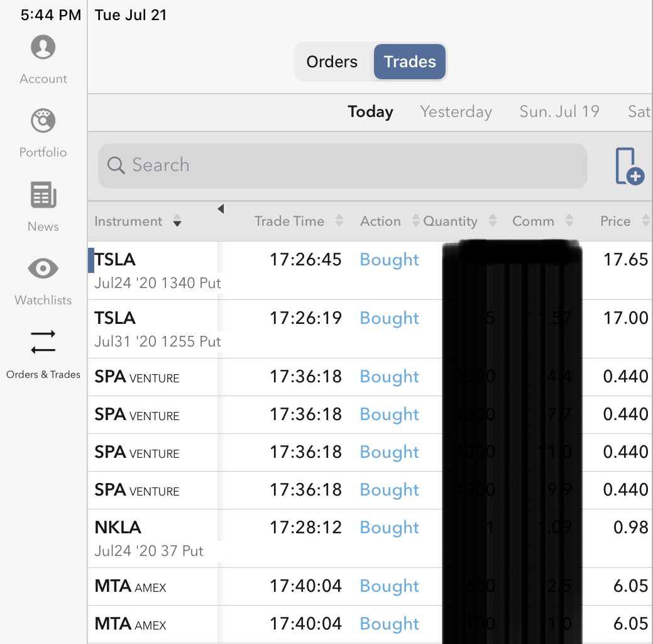The height and width of the screenshot is (644, 653).
Task: Click the magnifier icon in search bar
Action: (x=116, y=165)
